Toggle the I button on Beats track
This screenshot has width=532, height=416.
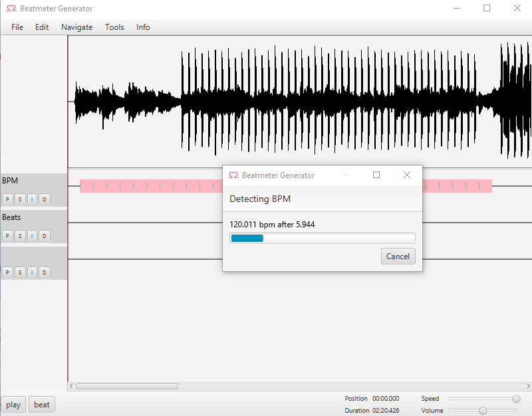tap(32, 236)
